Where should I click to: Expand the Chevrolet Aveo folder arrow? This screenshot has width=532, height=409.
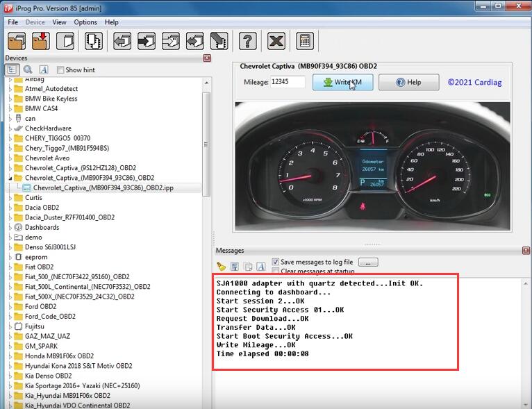pos(10,158)
